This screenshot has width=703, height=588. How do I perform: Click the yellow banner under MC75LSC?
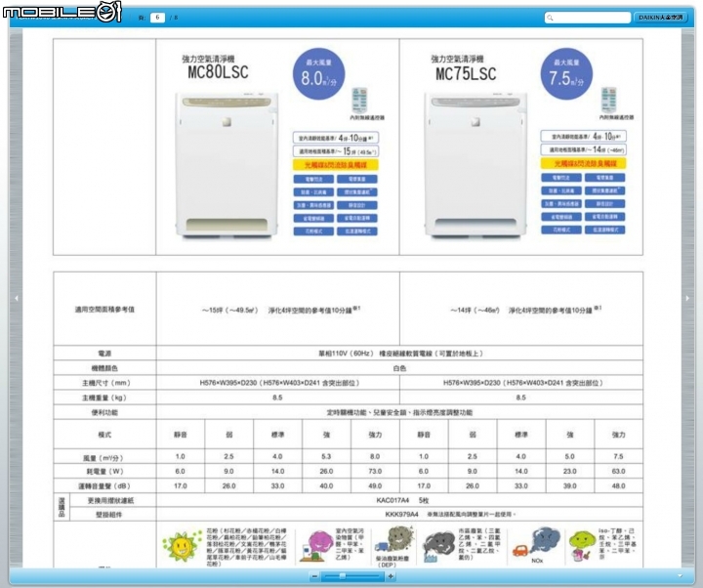[583, 164]
